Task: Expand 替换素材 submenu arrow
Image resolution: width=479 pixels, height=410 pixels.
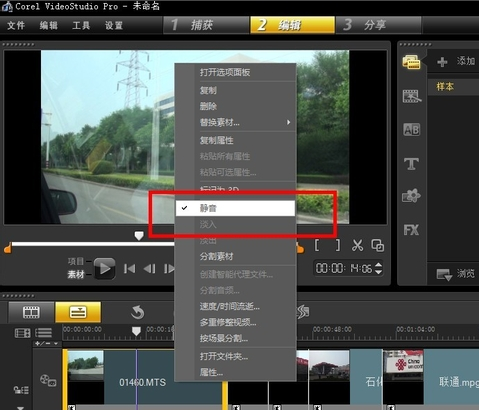Action: coord(288,122)
